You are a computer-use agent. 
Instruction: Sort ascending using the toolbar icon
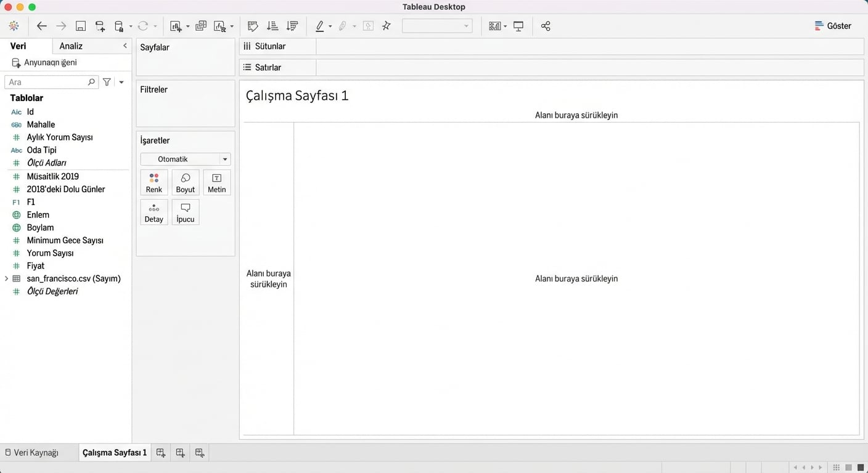272,26
